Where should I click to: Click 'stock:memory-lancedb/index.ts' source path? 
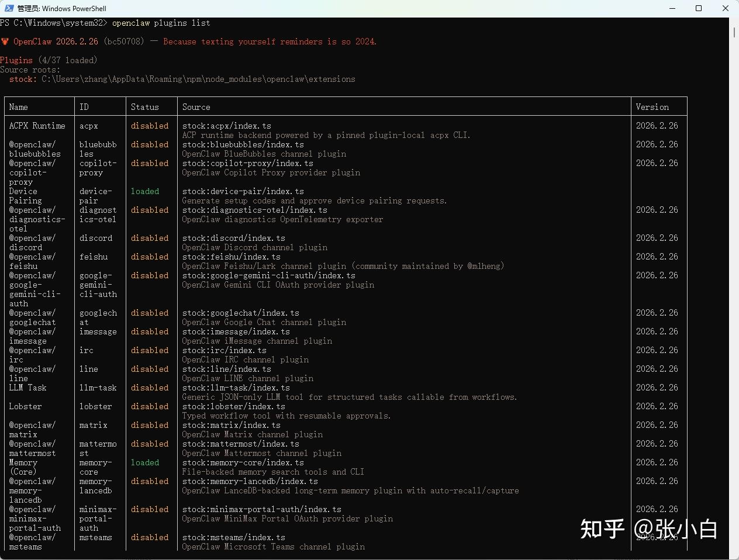tap(250, 481)
